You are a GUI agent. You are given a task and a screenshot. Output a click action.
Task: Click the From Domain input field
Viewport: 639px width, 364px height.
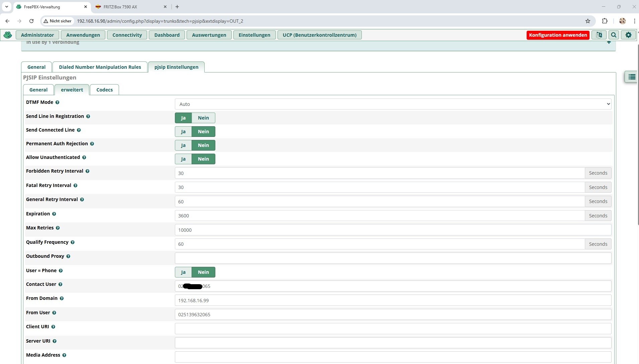click(393, 301)
